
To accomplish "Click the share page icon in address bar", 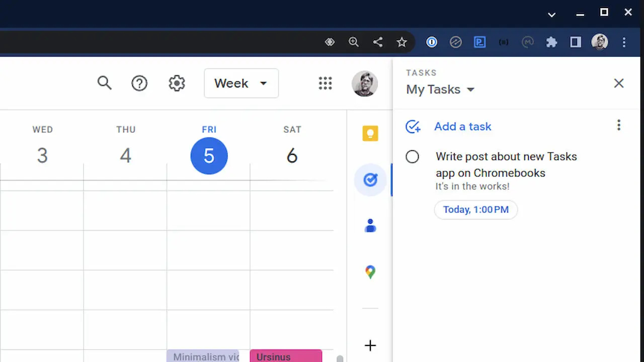I will click(378, 42).
